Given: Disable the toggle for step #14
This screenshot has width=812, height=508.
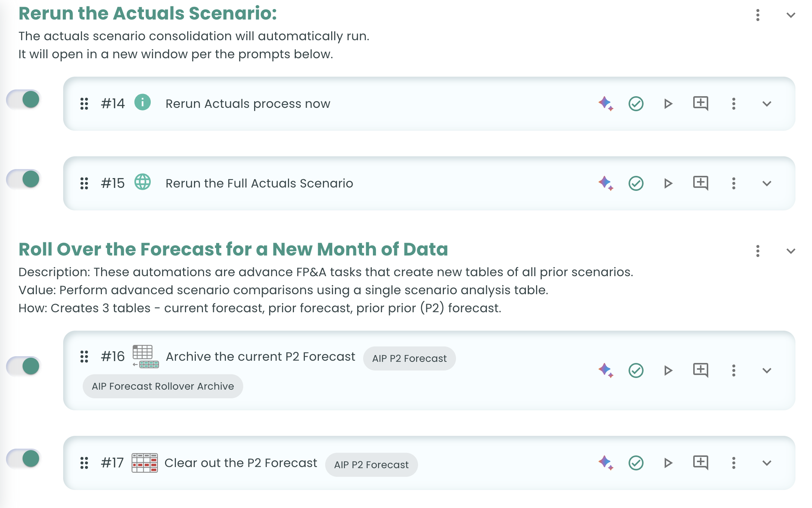Looking at the screenshot, I should (23, 100).
